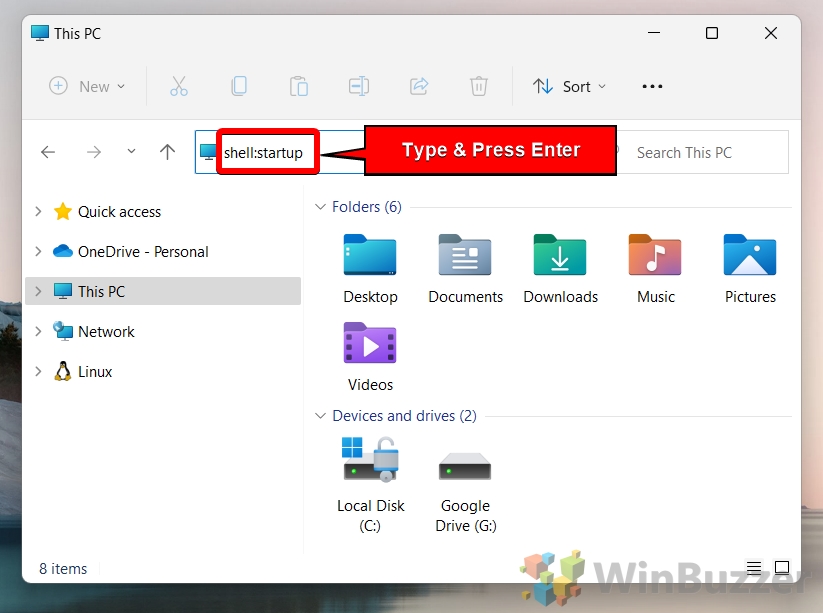Click the Paste clipboard icon
This screenshot has width=823, height=613.
(299, 86)
